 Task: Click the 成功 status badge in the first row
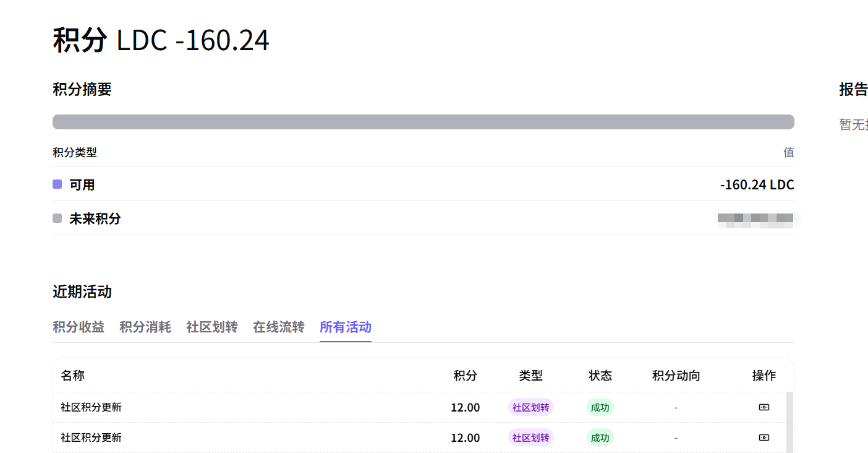click(600, 407)
